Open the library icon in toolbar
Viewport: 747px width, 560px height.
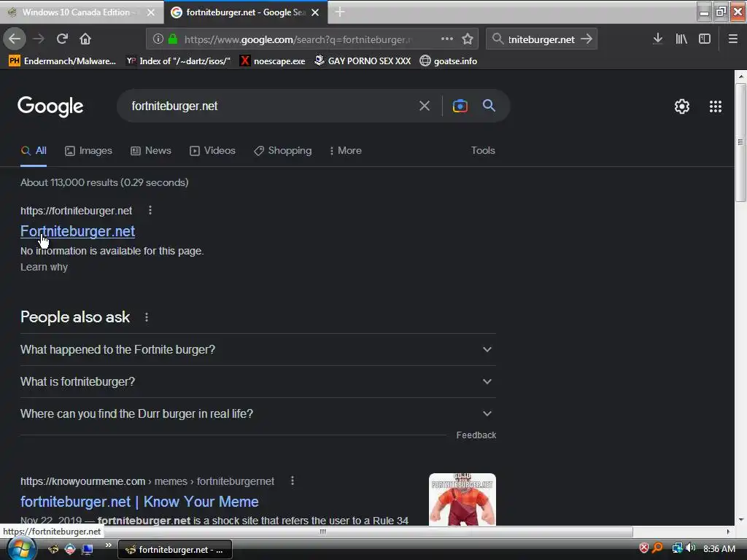click(681, 39)
